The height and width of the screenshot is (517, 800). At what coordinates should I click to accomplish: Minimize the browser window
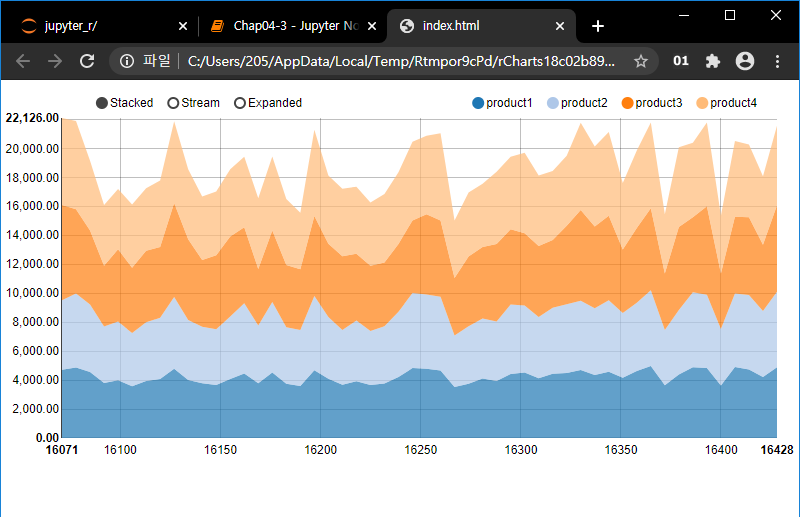684,15
